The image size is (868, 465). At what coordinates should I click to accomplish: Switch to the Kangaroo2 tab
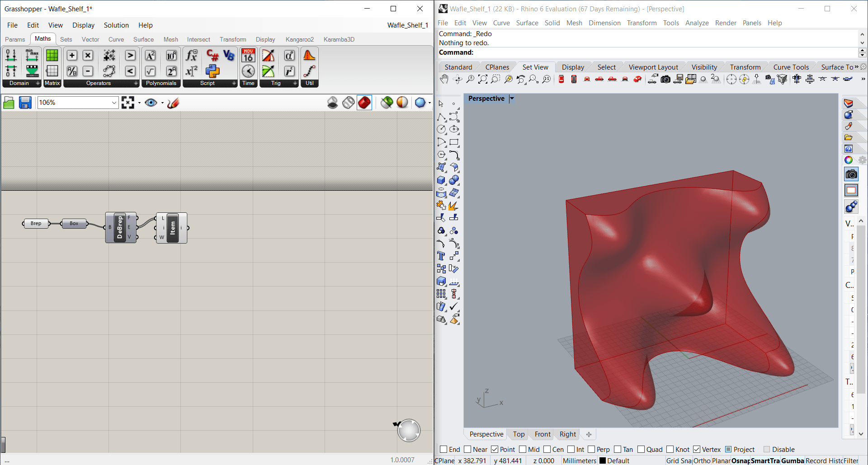pos(299,39)
